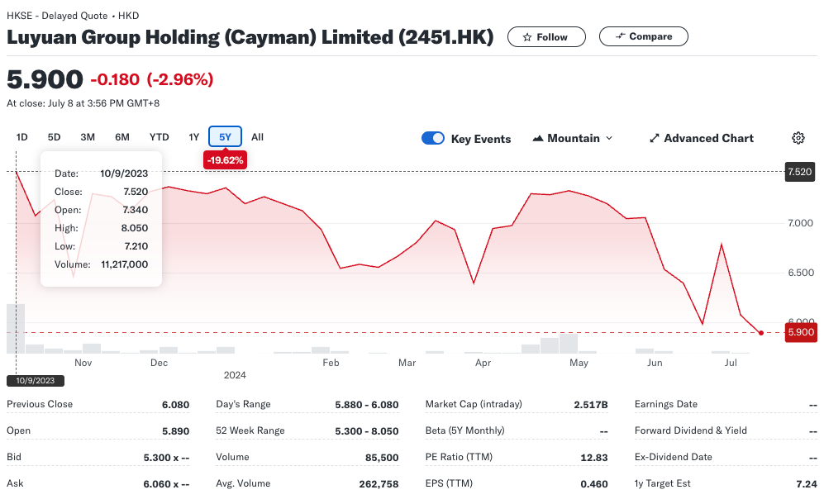Screen dimensions: 824x504
Task: Show the All time range
Action: [258, 137]
